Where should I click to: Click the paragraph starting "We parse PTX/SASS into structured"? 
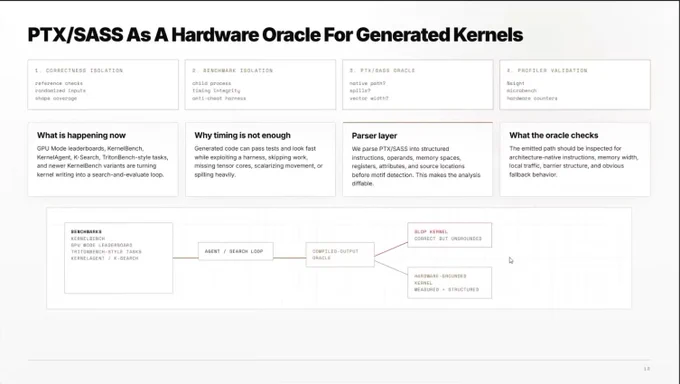pos(416,166)
